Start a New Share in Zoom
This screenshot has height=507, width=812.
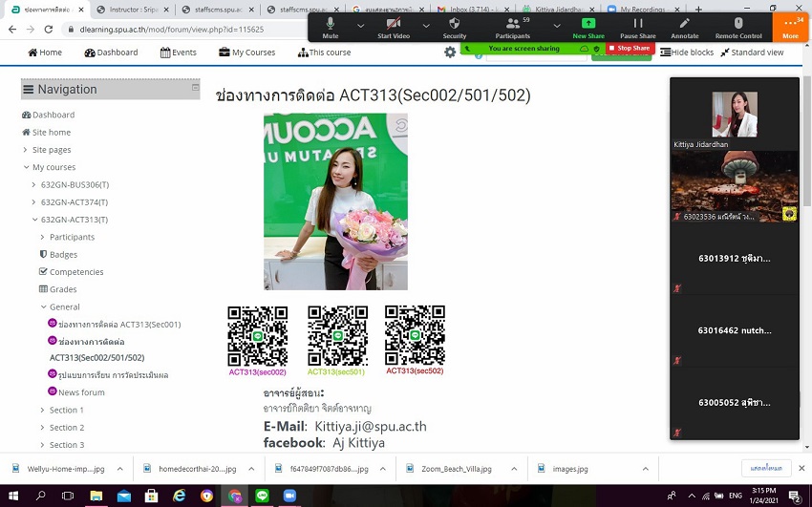click(588, 28)
